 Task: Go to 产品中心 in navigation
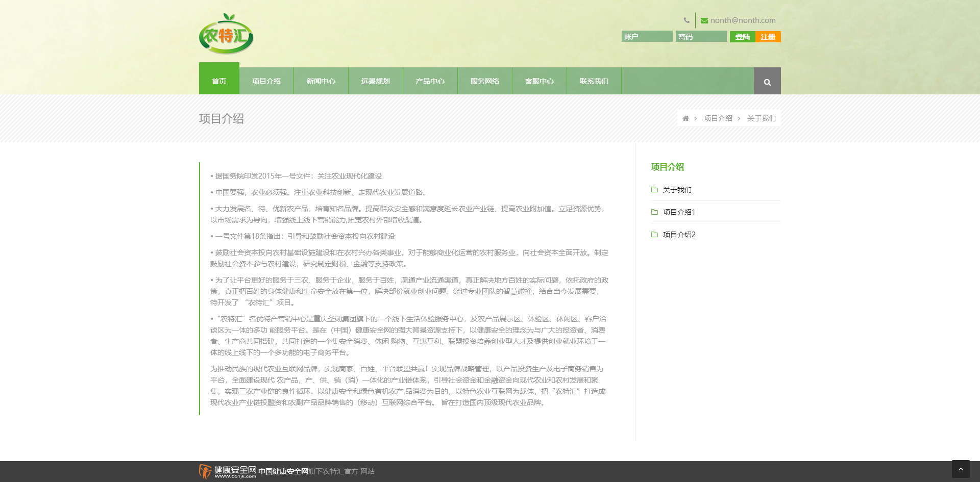point(430,81)
